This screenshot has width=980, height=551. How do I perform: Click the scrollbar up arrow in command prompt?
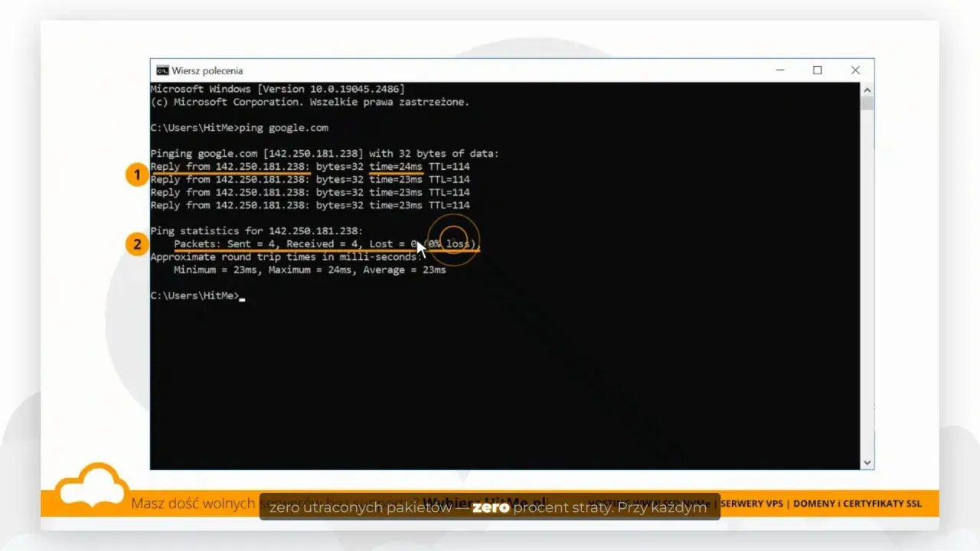pyautogui.click(x=867, y=90)
